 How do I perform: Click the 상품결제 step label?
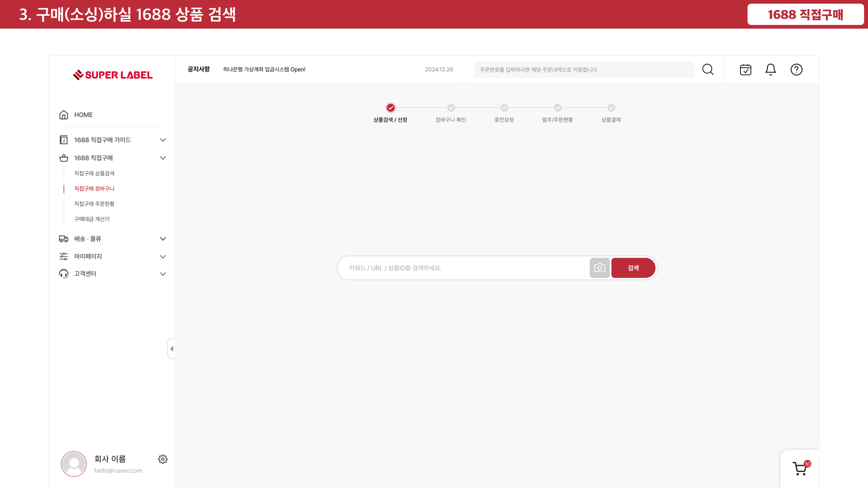click(x=611, y=120)
